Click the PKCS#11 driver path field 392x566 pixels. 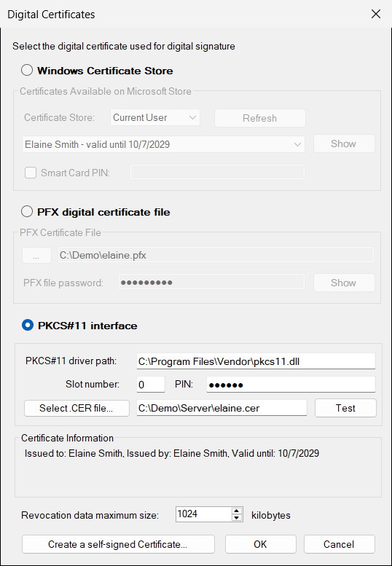coord(256,361)
